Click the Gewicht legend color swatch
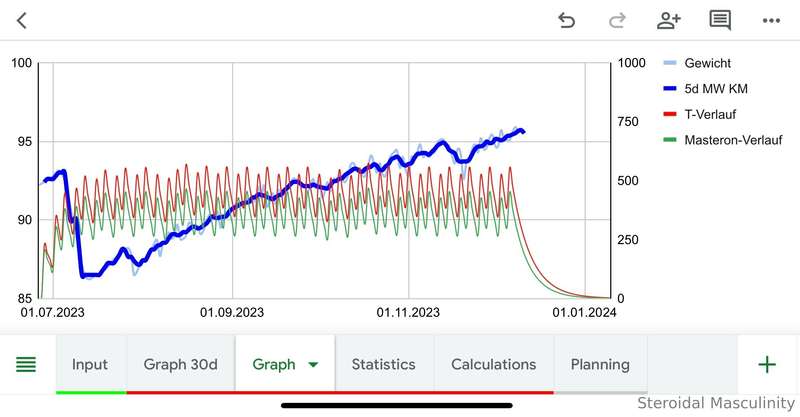The width and height of the screenshot is (800, 417). point(670,63)
